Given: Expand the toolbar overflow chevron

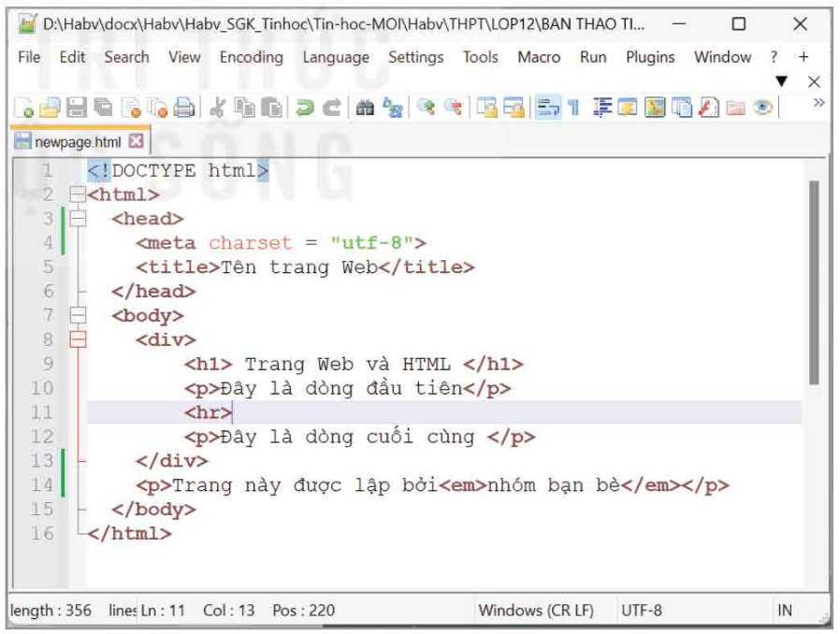Looking at the screenshot, I should [x=819, y=102].
